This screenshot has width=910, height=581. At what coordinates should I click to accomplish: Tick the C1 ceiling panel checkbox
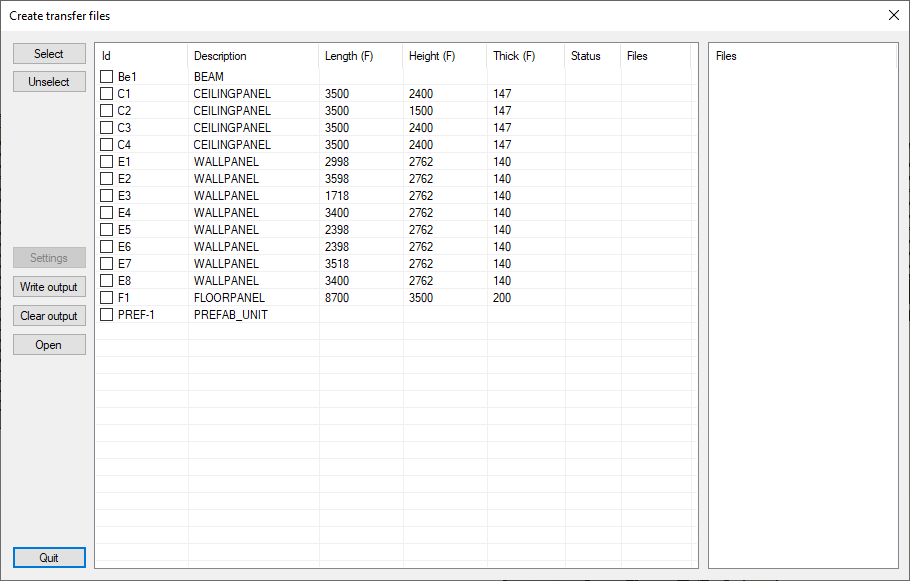107,94
